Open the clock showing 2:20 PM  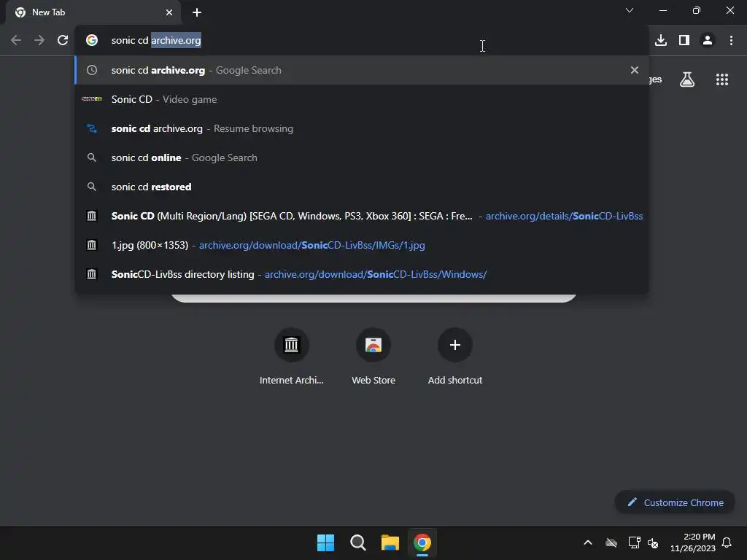click(693, 542)
